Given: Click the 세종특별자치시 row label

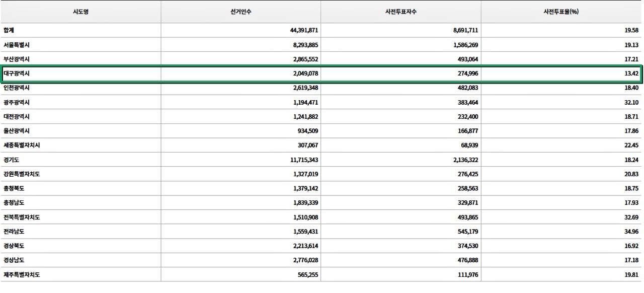Looking at the screenshot, I should (x=21, y=145).
